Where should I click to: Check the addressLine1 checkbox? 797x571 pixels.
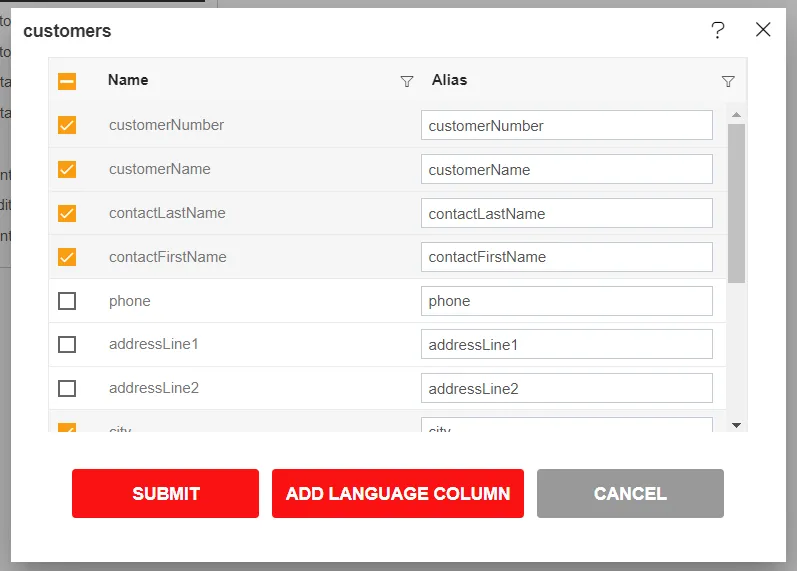tap(67, 345)
